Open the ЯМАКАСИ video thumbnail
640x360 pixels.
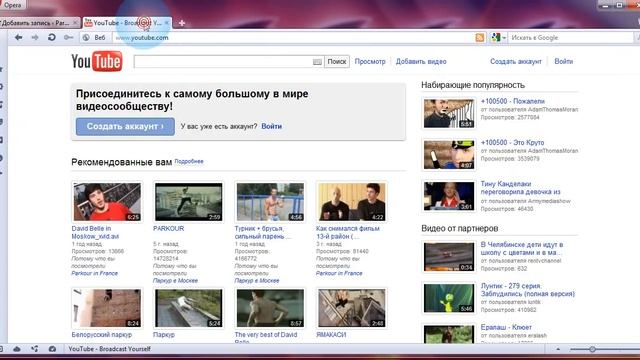[351, 308]
